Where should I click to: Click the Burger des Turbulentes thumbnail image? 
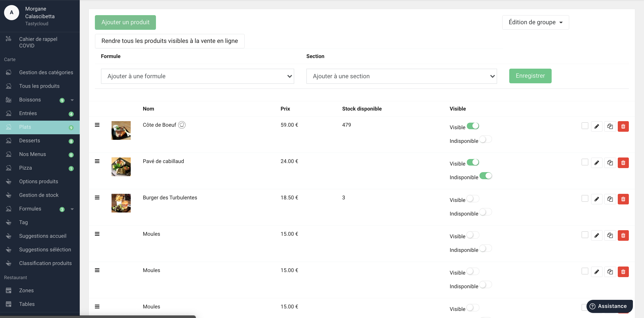click(121, 203)
